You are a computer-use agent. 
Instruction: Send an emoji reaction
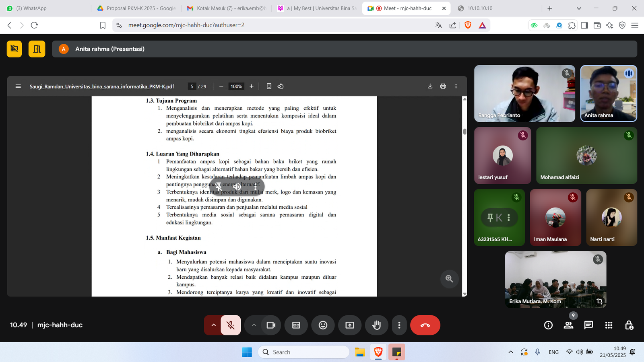[323, 325]
